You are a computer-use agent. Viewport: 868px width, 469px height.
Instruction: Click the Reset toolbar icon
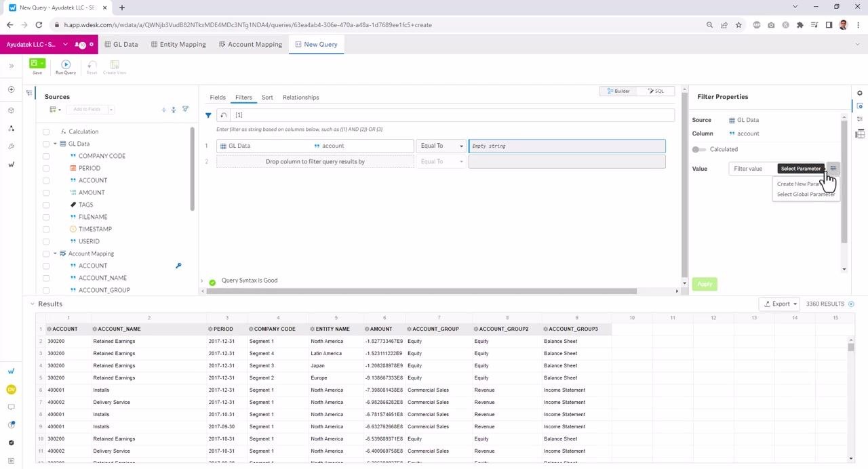pos(92,66)
